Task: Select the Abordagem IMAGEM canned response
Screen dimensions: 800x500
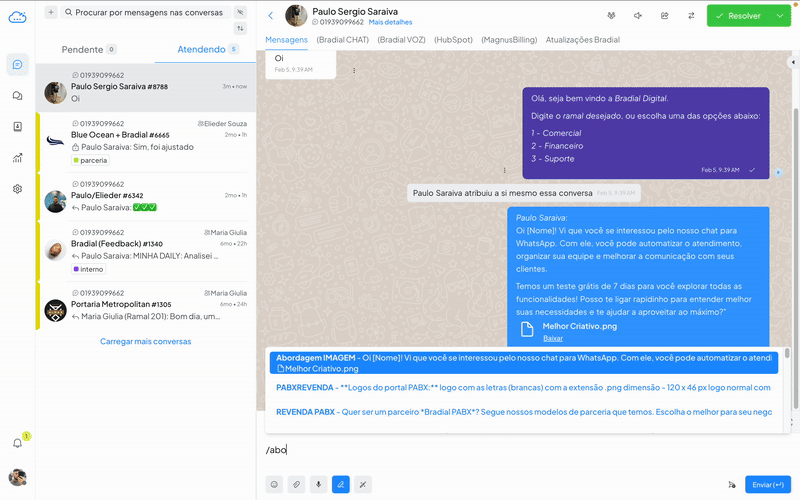Action: pyautogui.click(x=520, y=363)
